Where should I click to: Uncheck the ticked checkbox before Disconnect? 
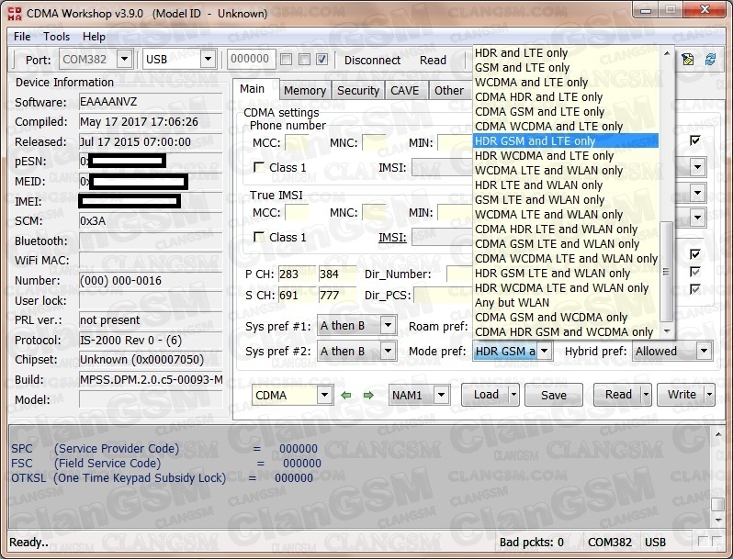click(x=321, y=60)
